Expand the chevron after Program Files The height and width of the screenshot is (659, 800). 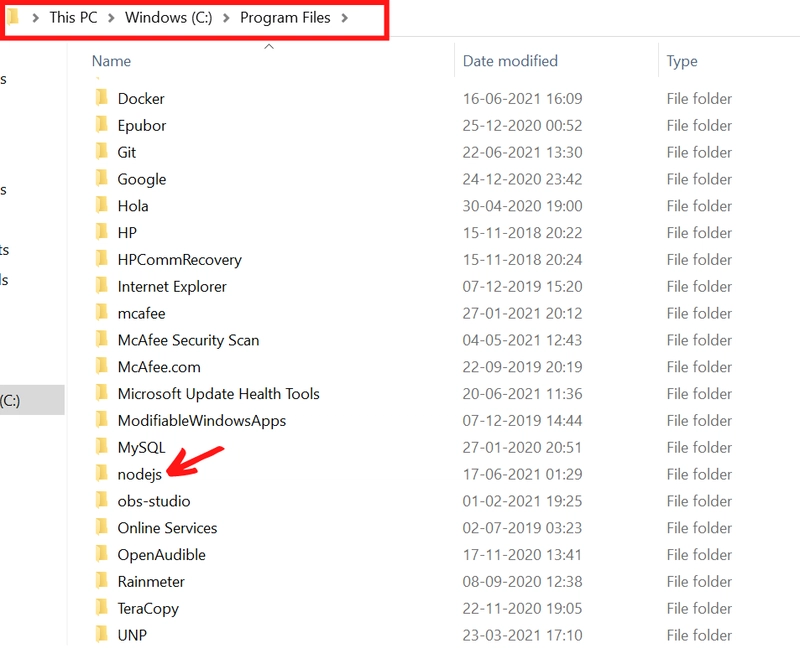click(x=345, y=18)
